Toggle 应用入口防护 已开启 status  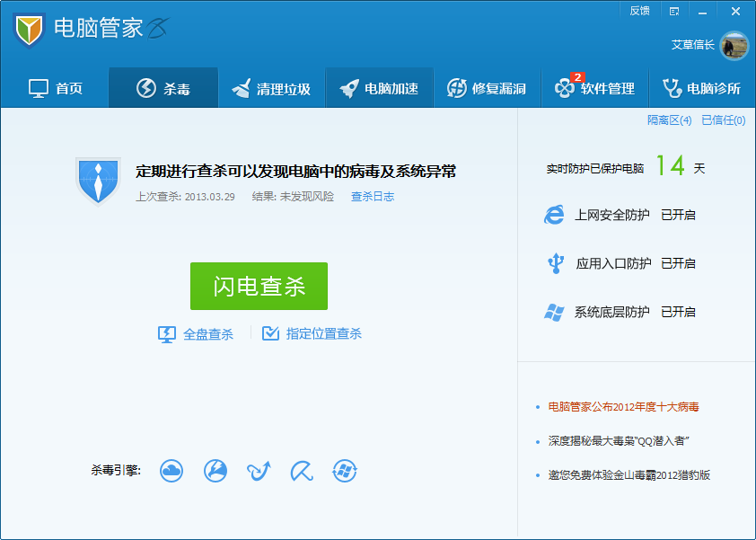tap(678, 263)
